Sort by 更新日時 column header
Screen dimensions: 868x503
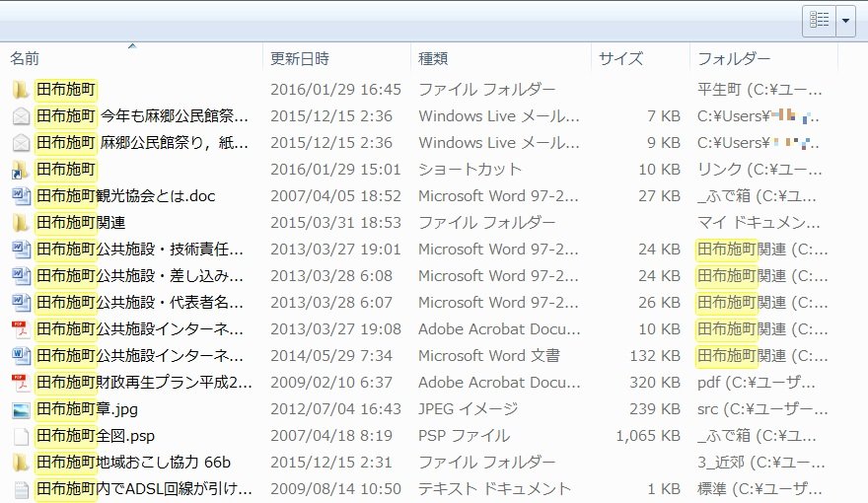300,58
